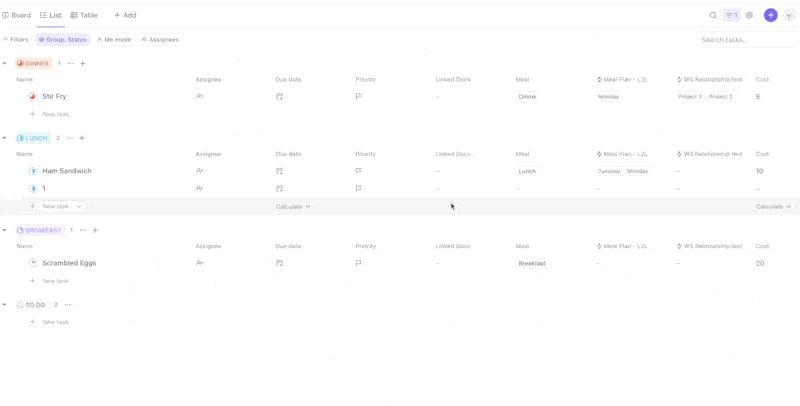
Task: Assign someone to Stir Fry
Action: (x=199, y=96)
